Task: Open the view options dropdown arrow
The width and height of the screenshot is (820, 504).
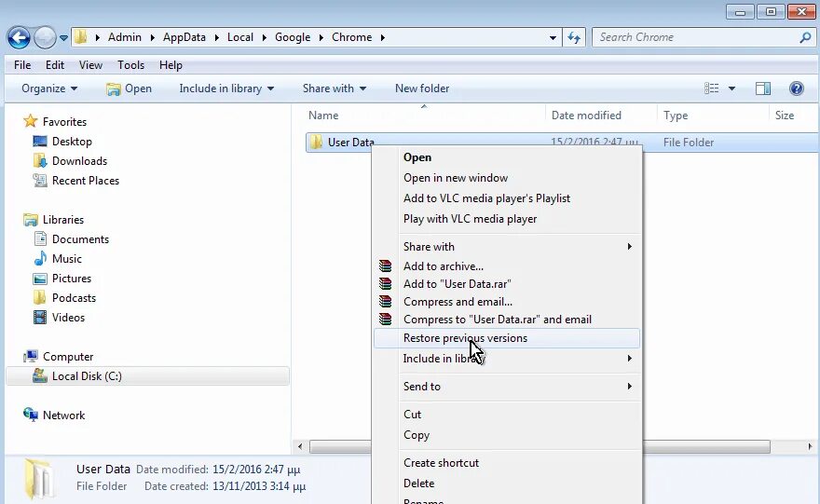Action: [x=731, y=89]
